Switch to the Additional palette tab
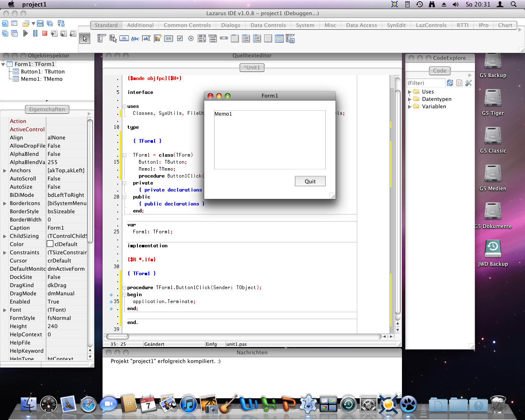The height and width of the screenshot is (420, 525). coord(140,25)
